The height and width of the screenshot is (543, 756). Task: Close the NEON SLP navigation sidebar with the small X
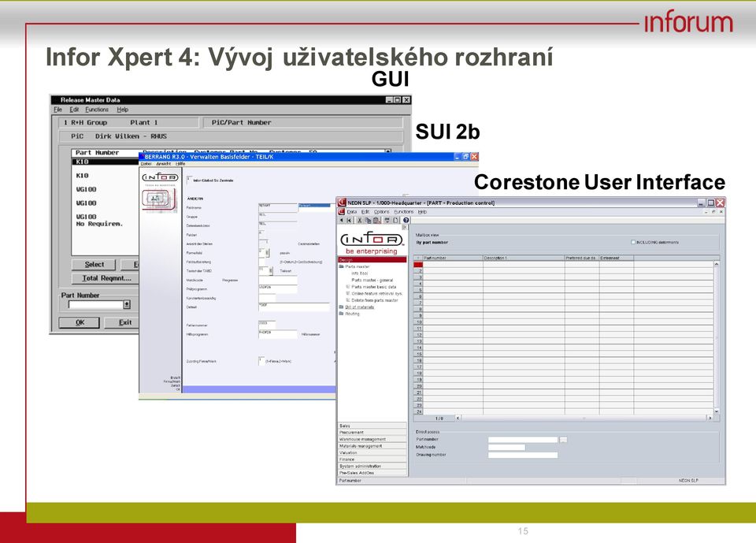(x=405, y=227)
